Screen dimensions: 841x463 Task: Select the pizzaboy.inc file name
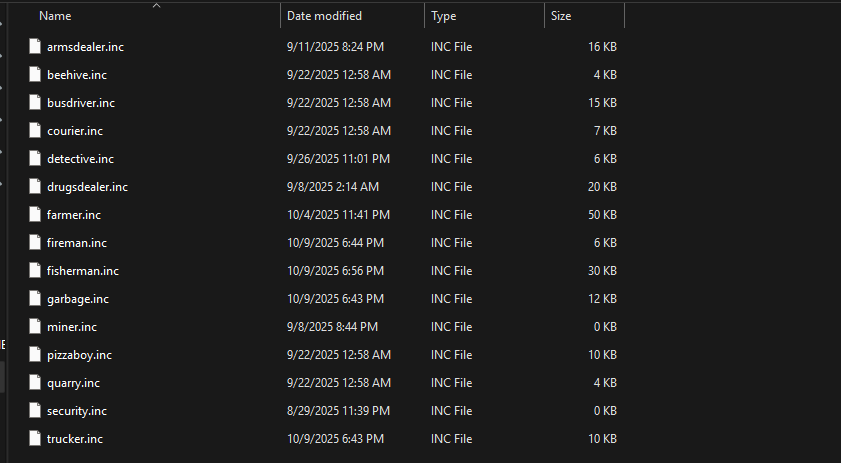click(x=79, y=355)
